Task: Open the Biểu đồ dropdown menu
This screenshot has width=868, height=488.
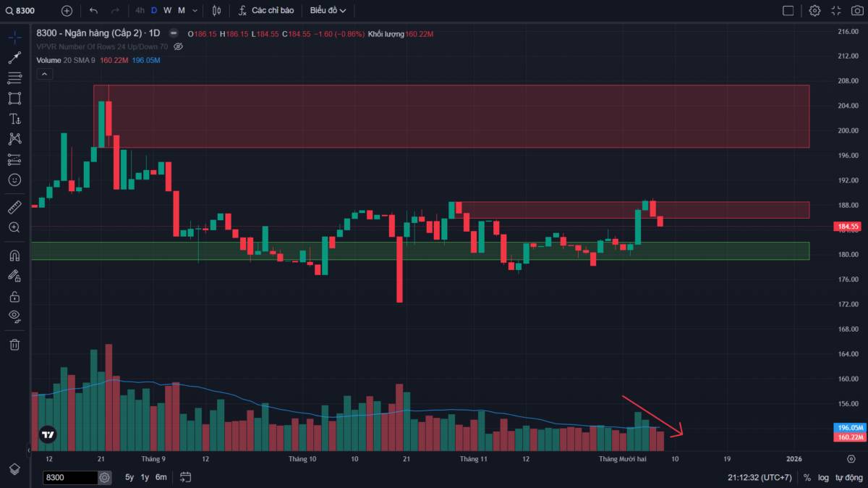Action: click(328, 11)
